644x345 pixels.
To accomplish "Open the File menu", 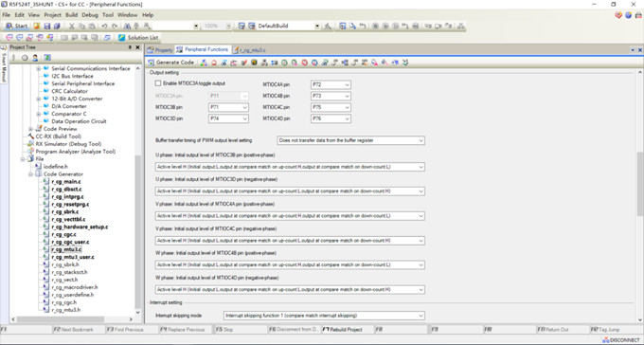I will [7, 15].
